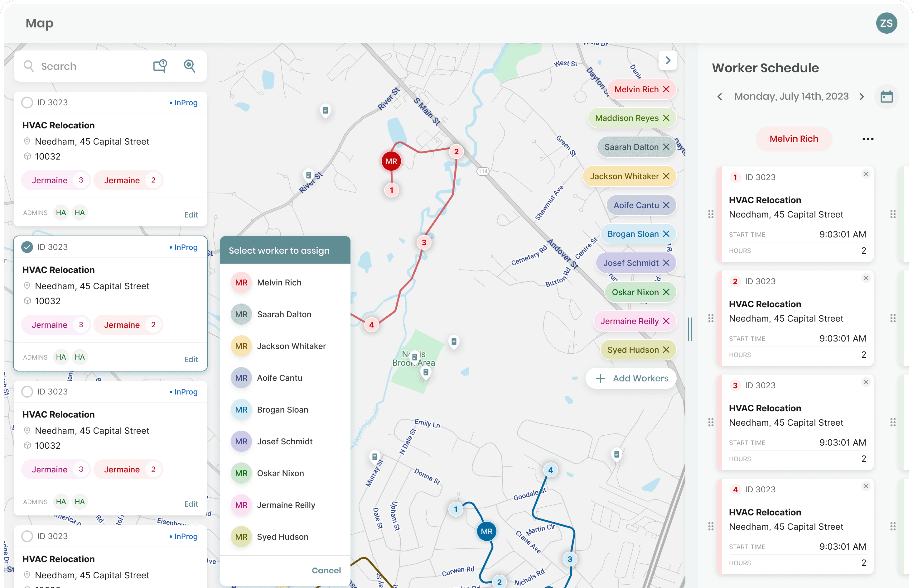Open the calendar date picker icon
Image resolution: width=913 pixels, height=588 pixels.
886,97
